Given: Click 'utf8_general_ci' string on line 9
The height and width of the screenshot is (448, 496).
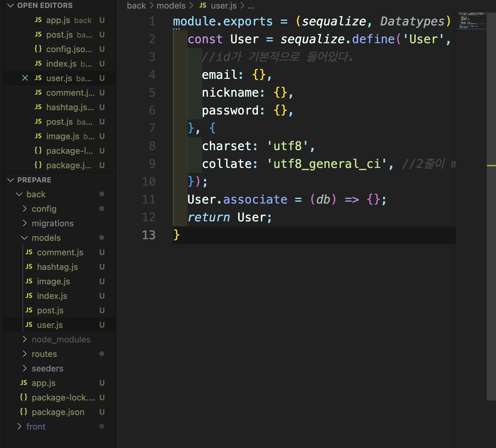Looking at the screenshot, I should click(x=327, y=164).
